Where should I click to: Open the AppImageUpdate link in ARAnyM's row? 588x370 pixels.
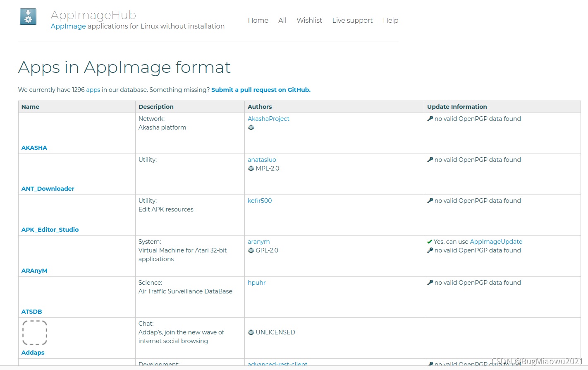(x=496, y=241)
